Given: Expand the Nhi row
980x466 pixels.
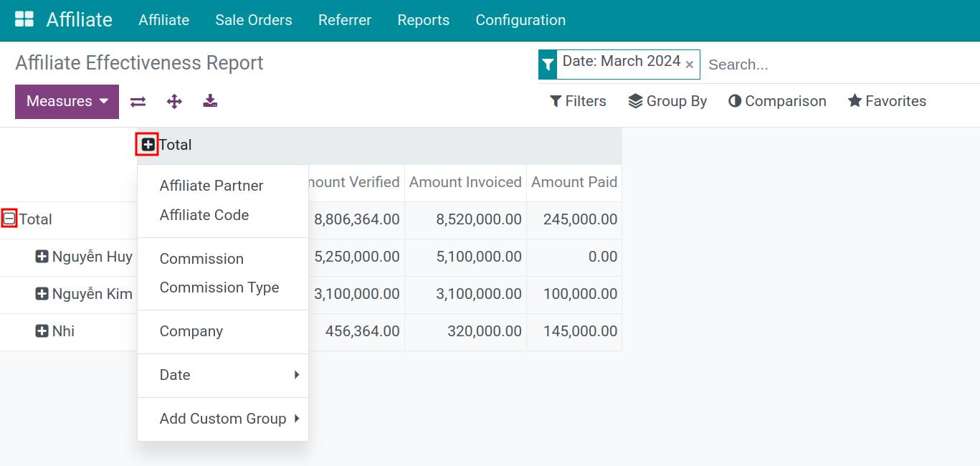Looking at the screenshot, I should tap(42, 331).
